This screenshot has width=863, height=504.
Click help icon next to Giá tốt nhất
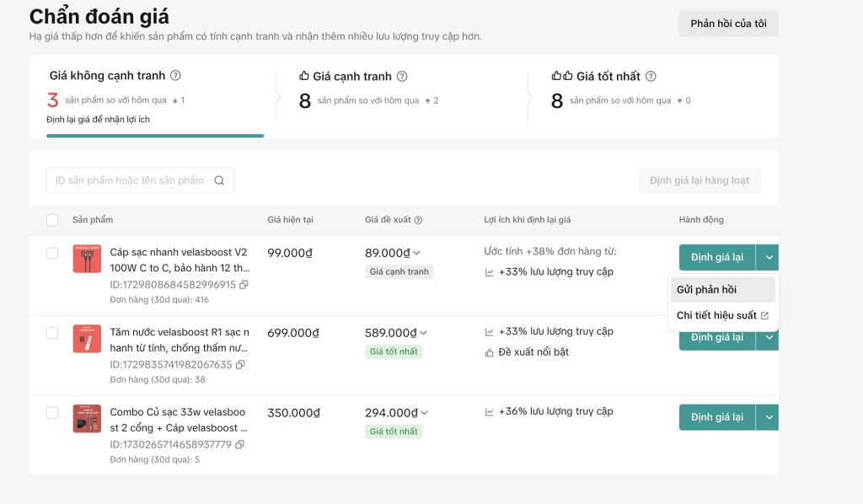[x=651, y=77]
